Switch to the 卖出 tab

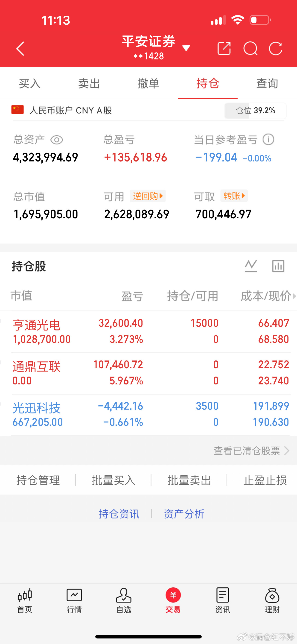[89, 83]
